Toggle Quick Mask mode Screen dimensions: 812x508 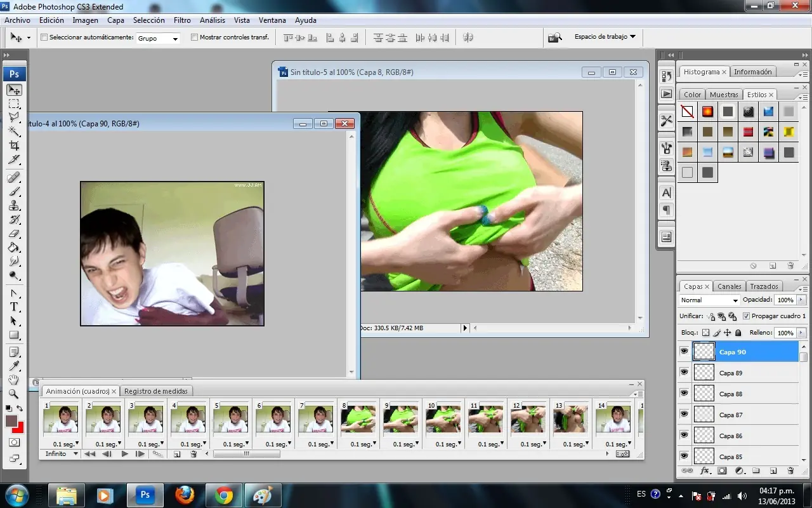(x=14, y=443)
